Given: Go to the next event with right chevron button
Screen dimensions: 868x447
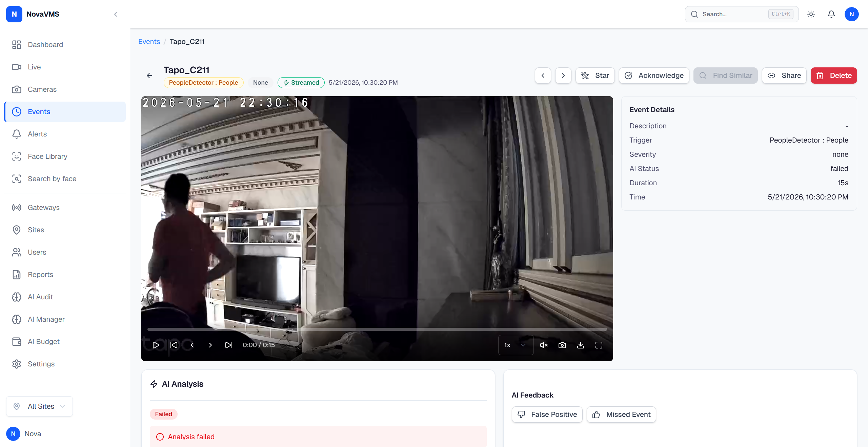Looking at the screenshot, I should (x=563, y=76).
